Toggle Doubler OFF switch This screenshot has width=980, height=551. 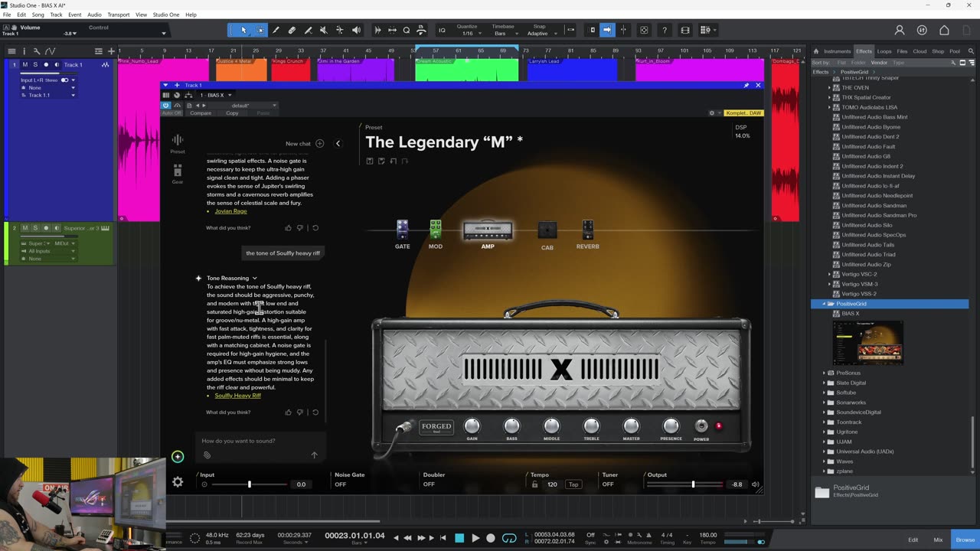(x=429, y=484)
